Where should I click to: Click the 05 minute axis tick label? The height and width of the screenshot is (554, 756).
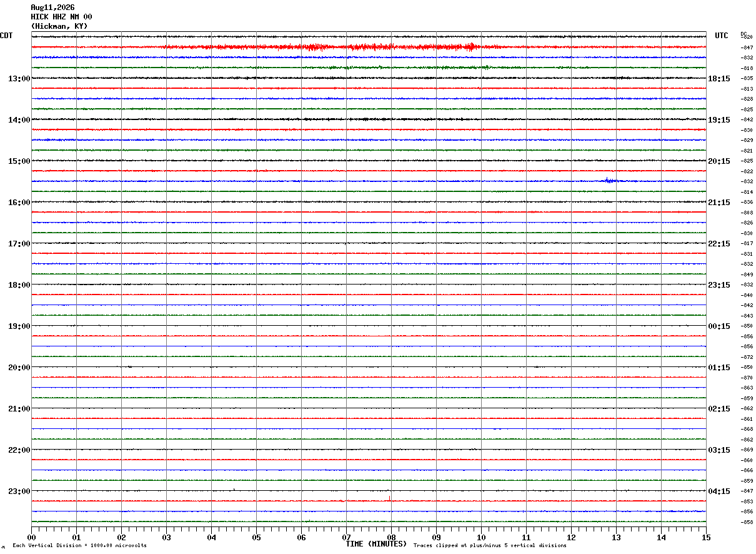(256, 537)
